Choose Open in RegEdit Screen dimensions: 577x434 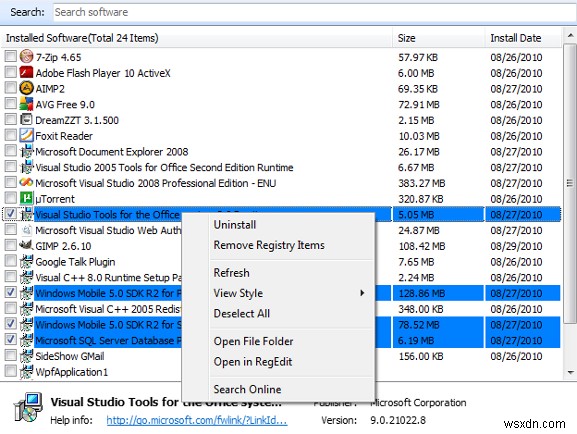pos(253,362)
